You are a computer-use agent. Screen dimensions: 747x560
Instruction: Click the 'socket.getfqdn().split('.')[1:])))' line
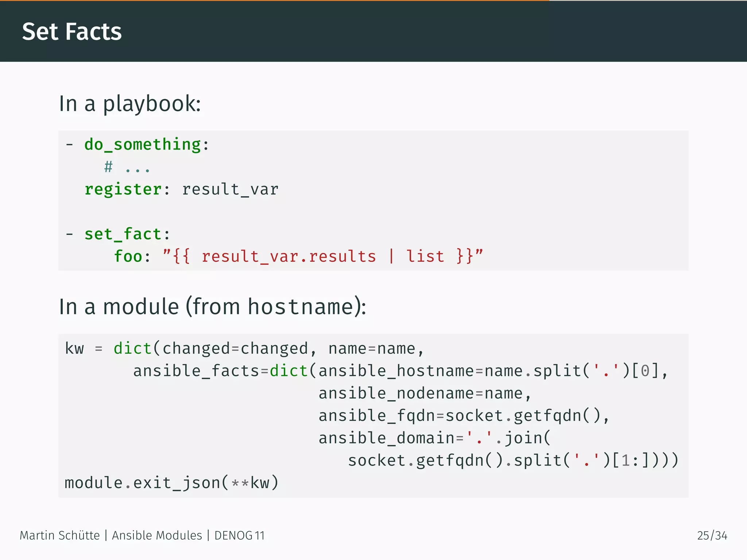click(x=513, y=460)
